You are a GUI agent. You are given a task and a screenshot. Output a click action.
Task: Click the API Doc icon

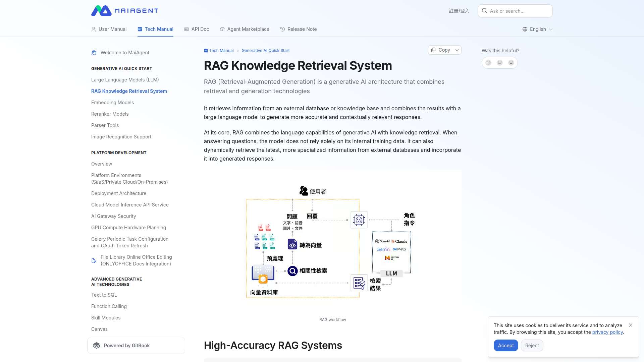(x=186, y=29)
